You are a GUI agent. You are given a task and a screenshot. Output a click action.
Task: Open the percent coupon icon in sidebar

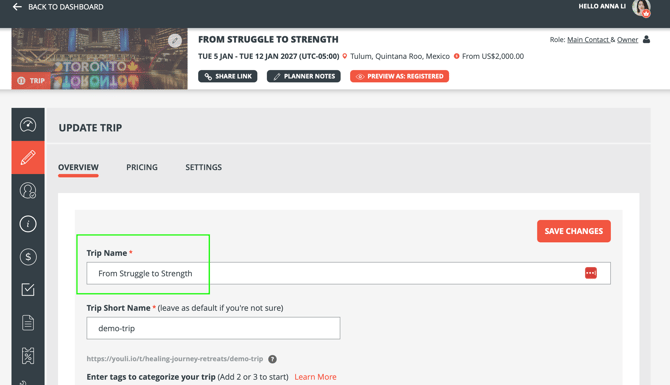[x=28, y=356]
